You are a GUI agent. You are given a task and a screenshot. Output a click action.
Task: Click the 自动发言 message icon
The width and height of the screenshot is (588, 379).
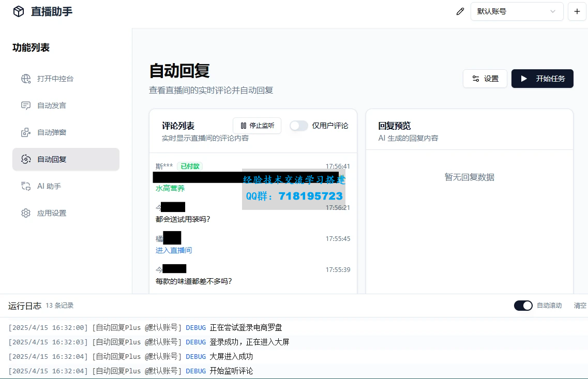[x=26, y=105]
